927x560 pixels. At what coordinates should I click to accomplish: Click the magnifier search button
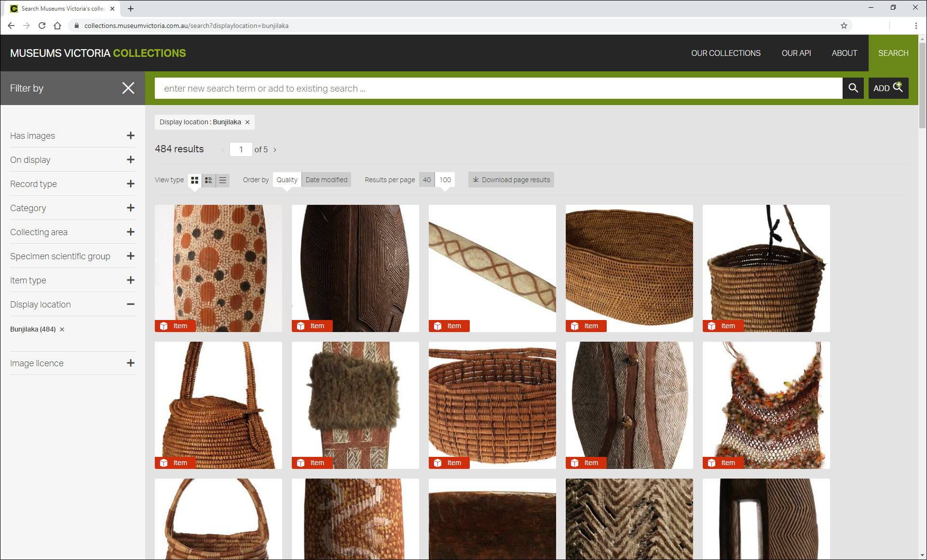click(x=853, y=88)
